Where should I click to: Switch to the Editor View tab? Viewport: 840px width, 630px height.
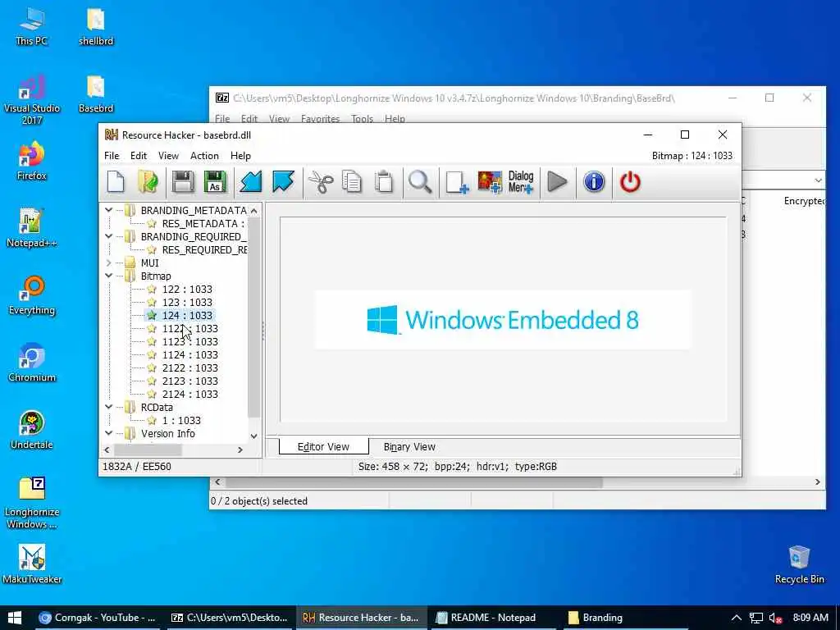click(x=323, y=446)
